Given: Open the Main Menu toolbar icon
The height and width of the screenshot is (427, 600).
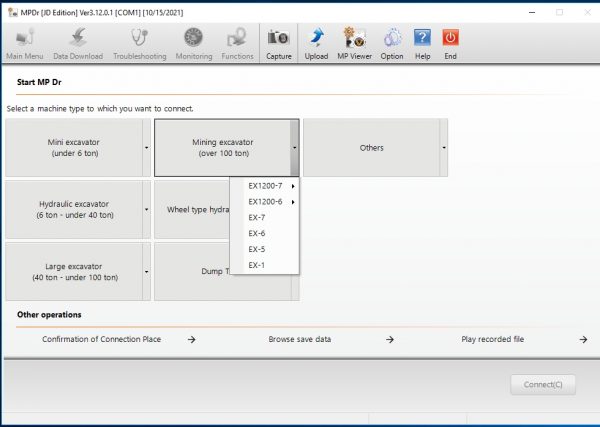Looking at the screenshot, I should coord(24,44).
